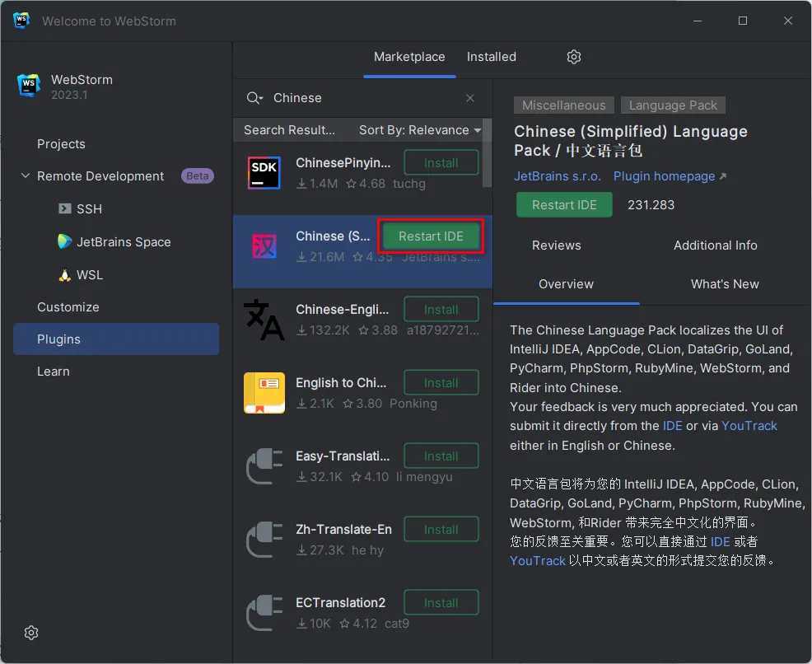Open the JetBrains s.r.o. vendor link

[558, 176]
